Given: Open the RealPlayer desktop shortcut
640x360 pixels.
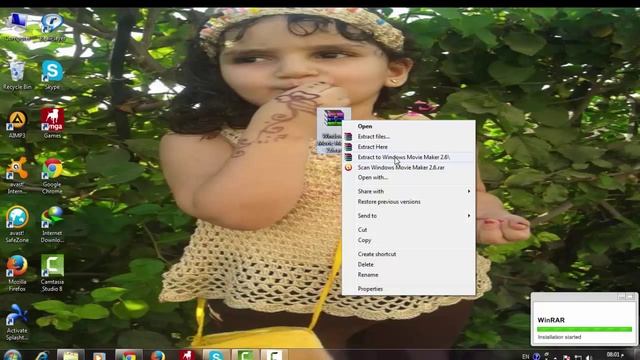Looking at the screenshot, I should (52, 27).
